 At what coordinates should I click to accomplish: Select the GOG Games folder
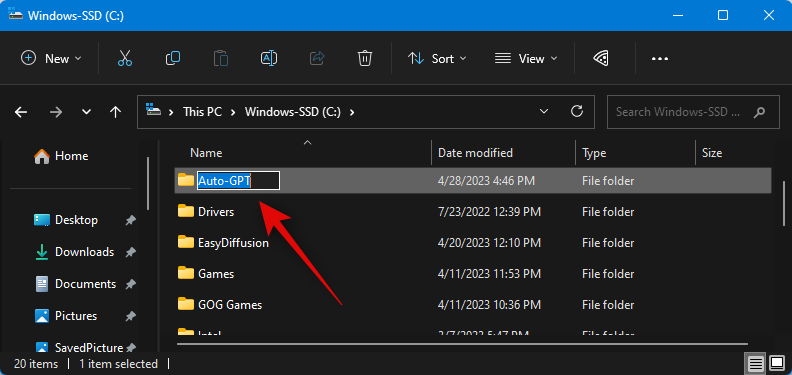click(230, 305)
